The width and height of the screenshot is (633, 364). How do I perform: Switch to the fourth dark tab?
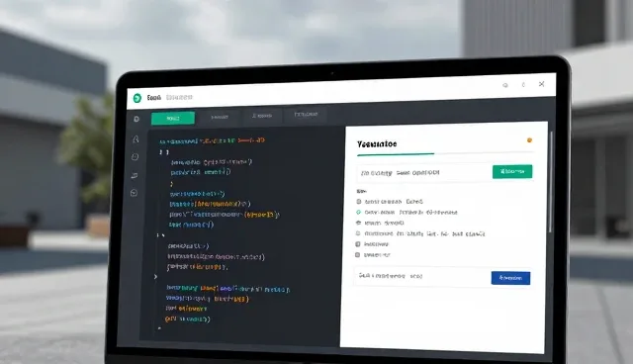pyautogui.click(x=306, y=115)
